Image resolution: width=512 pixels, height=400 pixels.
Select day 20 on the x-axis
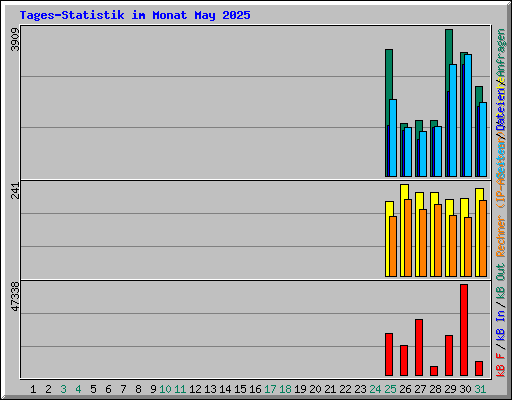[x=315, y=389]
